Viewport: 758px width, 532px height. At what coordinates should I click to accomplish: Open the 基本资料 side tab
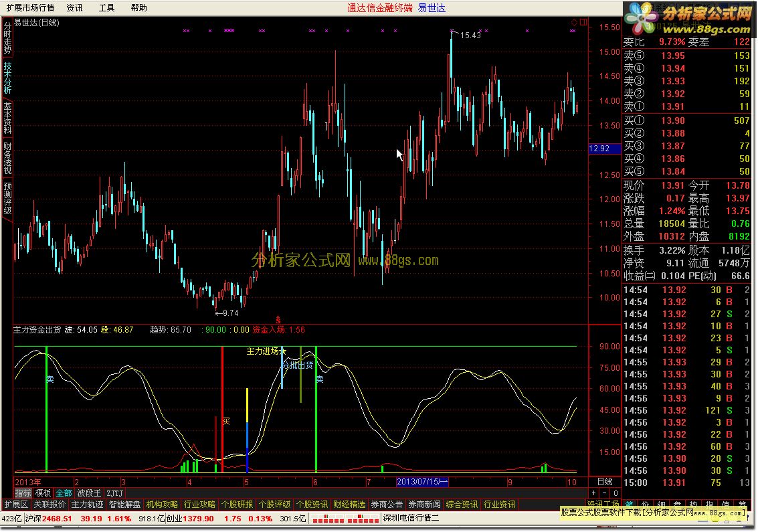[7, 118]
